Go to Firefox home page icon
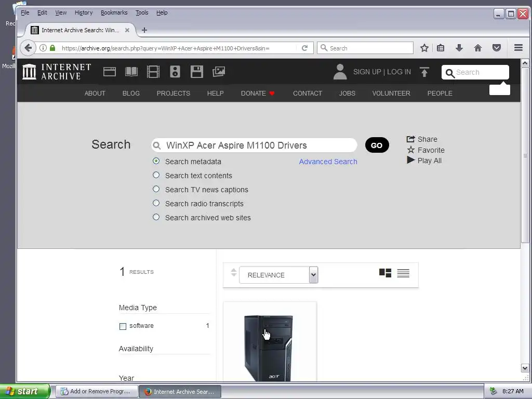This screenshot has height=399, width=532. click(478, 48)
